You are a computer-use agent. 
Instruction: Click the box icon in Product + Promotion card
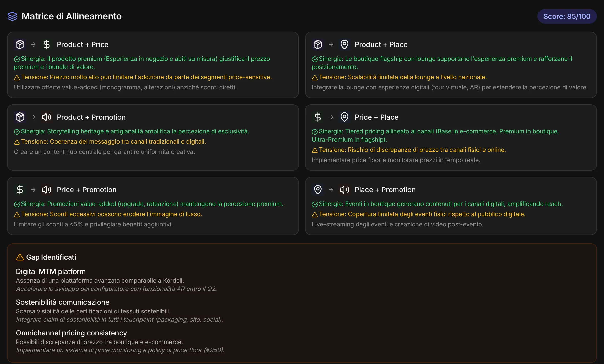click(x=20, y=117)
